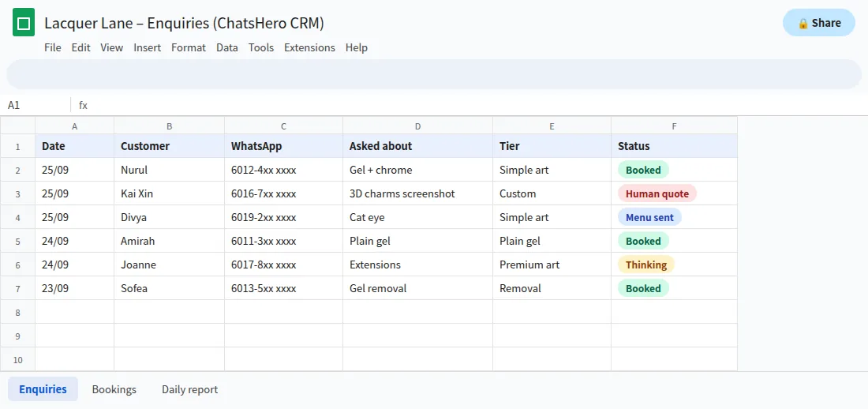This screenshot has height=409, width=868.
Task: Open the Tools menu
Action: pos(261,47)
